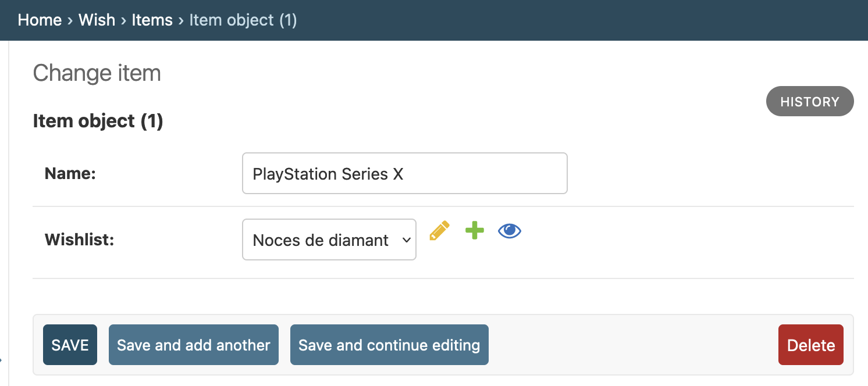Click the Change item page heading
The image size is (868, 386).
97,73
